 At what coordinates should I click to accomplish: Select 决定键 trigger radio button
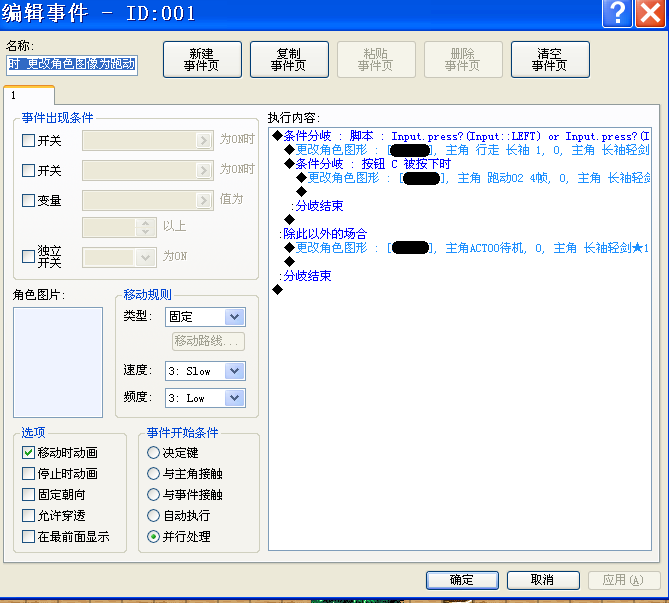point(153,452)
